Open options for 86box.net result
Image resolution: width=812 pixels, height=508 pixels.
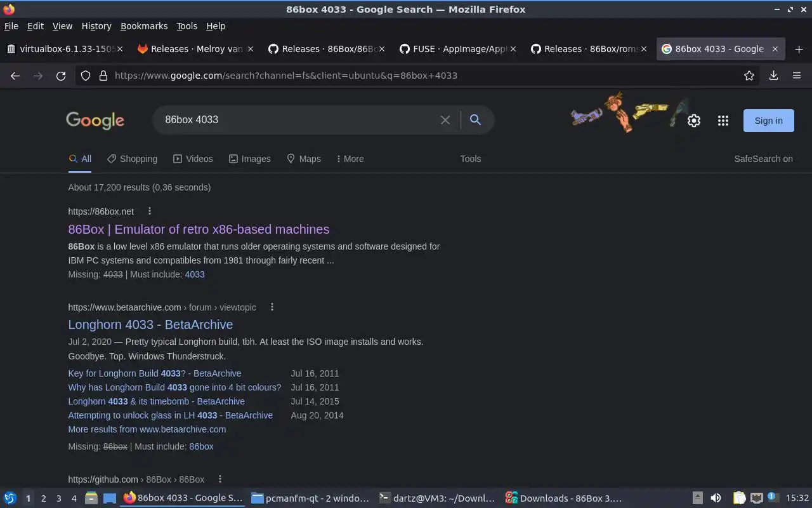(150, 211)
